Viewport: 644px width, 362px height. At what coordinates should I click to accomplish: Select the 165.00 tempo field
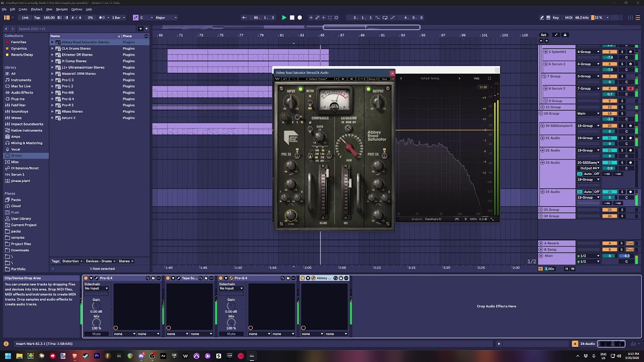coord(49,18)
